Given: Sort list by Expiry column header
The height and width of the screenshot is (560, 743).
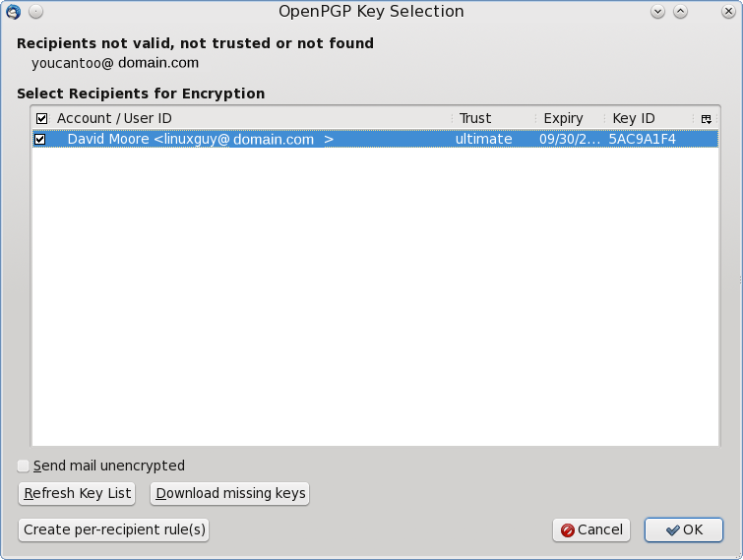Looking at the screenshot, I should pyautogui.click(x=563, y=118).
